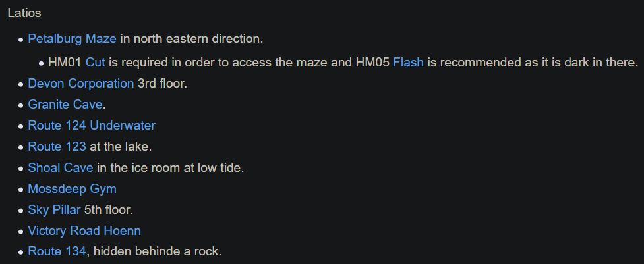This screenshot has width=644, height=264.
Task: Click the HM01 text
Action: click(x=65, y=63)
